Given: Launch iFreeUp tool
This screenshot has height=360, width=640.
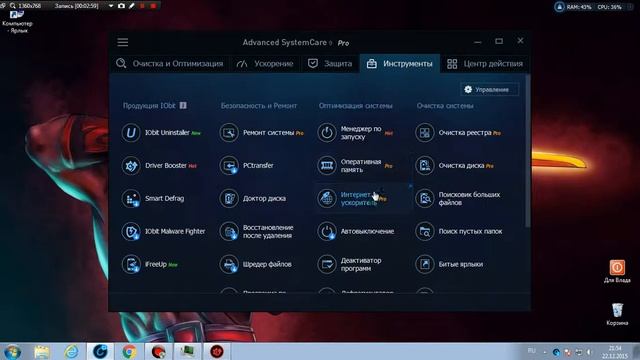Looking at the screenshot, I should 149,264.
